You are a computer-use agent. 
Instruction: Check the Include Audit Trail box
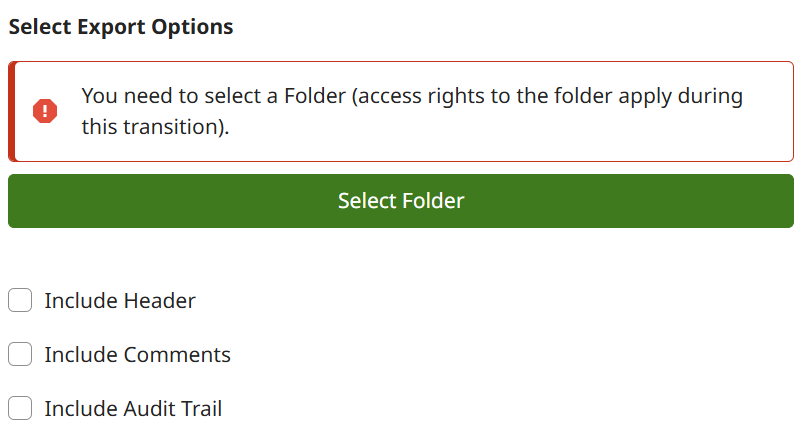pos(20,408)
